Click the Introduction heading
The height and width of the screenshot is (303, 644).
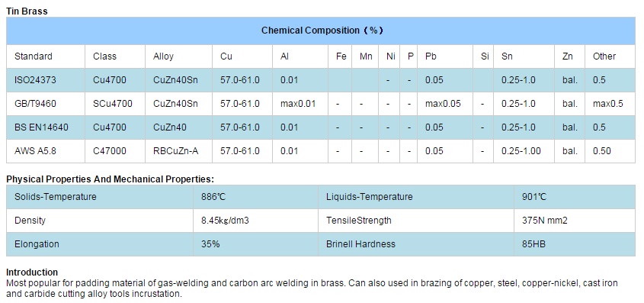point(32,272)
